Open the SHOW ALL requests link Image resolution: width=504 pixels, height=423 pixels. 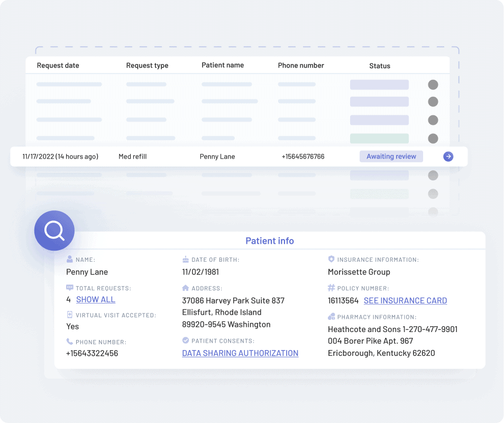pos(95,299)
